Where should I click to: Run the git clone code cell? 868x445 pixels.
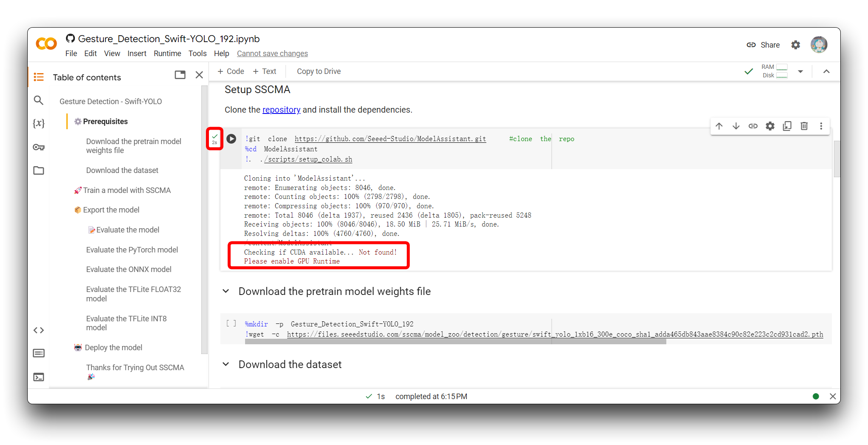tap(231, 139)
